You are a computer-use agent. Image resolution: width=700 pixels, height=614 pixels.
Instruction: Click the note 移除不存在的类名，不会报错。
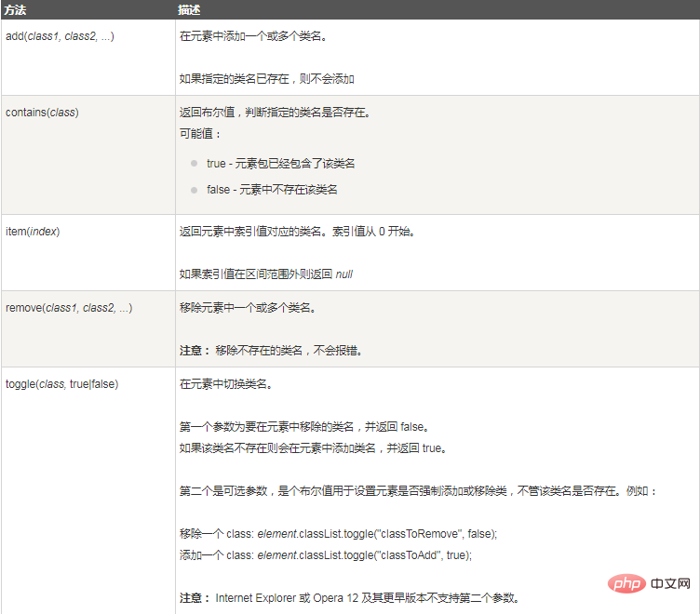point(272,351)
